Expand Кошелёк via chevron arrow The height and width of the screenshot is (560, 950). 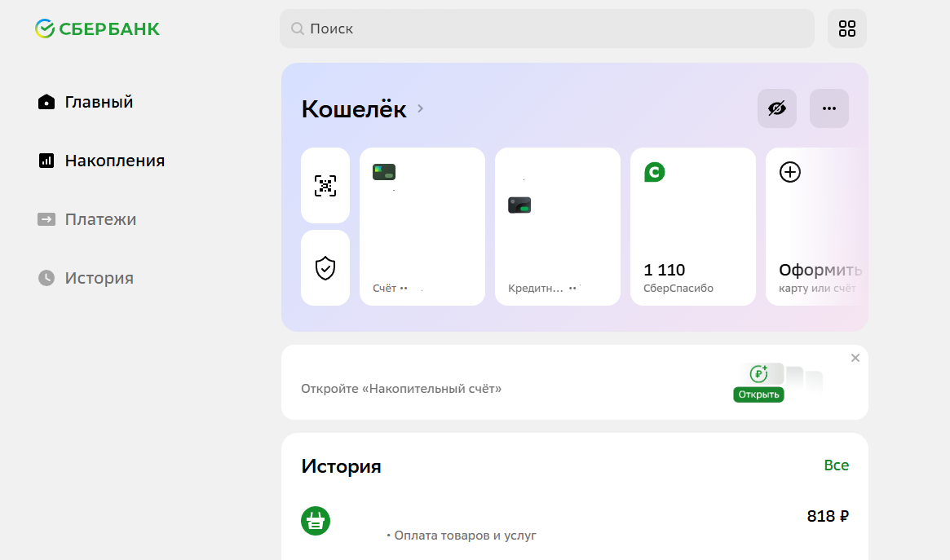(421, 109)
